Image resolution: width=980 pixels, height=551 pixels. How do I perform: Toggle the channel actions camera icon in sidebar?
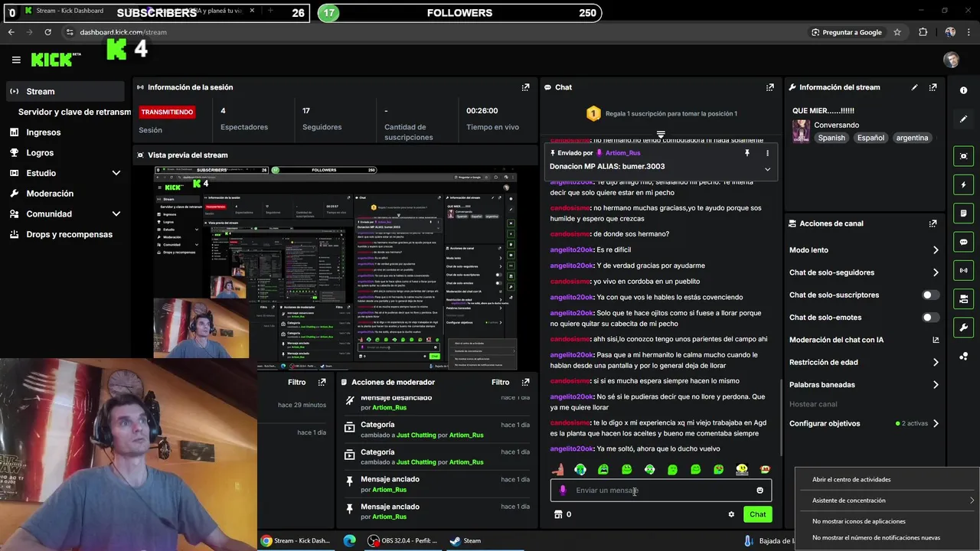pos(963,298)
